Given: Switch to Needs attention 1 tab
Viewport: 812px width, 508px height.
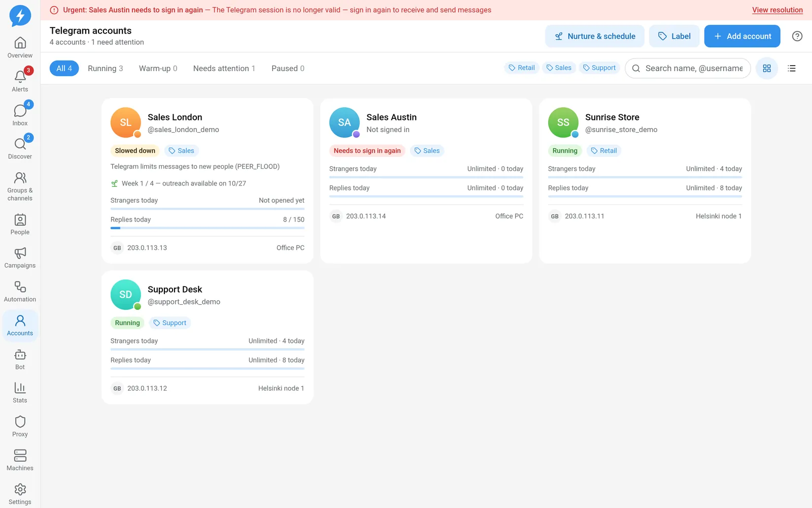Looking at the screenshot, I should [x=224, y=68].
